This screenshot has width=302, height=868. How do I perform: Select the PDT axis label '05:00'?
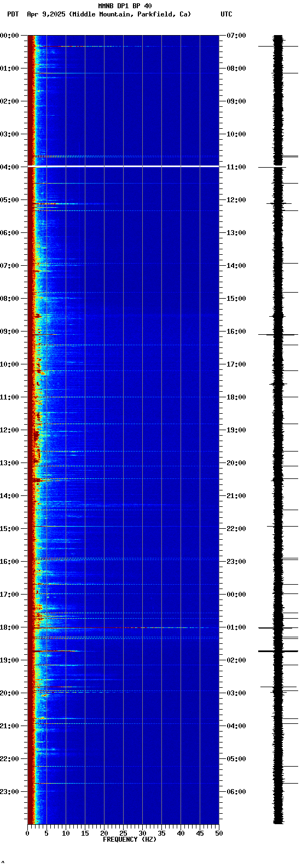(9, 200)
